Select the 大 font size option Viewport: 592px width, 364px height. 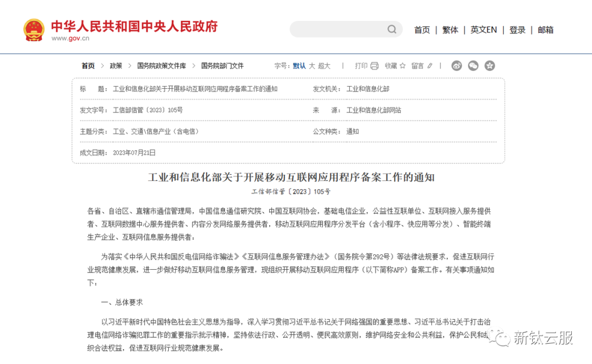(x=314, y=65)
